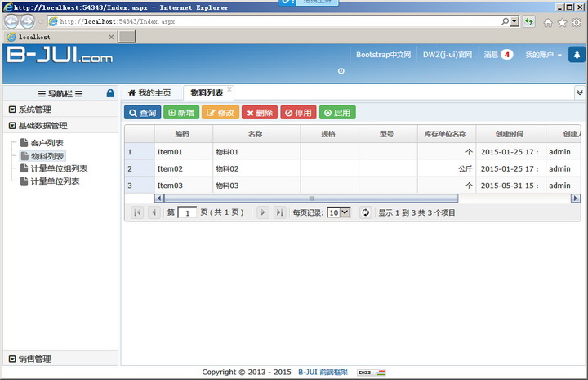Click the 启用 enable button
Image resolution: width=588 pixels, height=380 pixels.
(x=337, y=113)
